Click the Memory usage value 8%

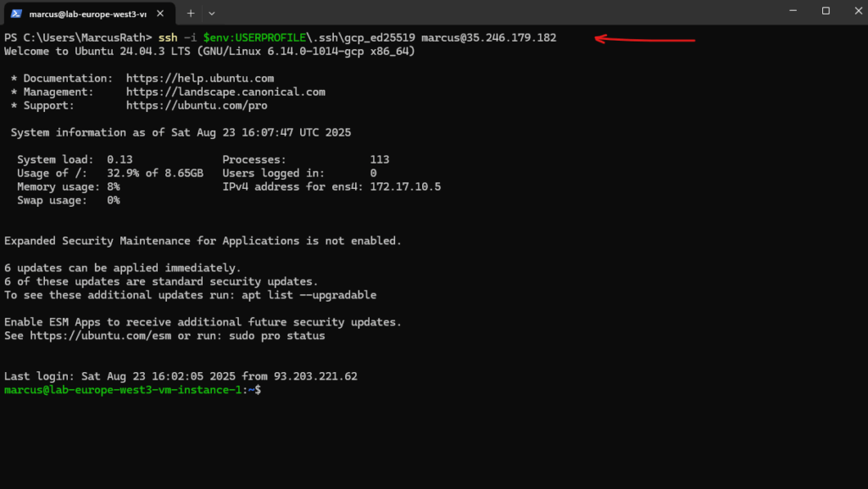pos(114,187)
